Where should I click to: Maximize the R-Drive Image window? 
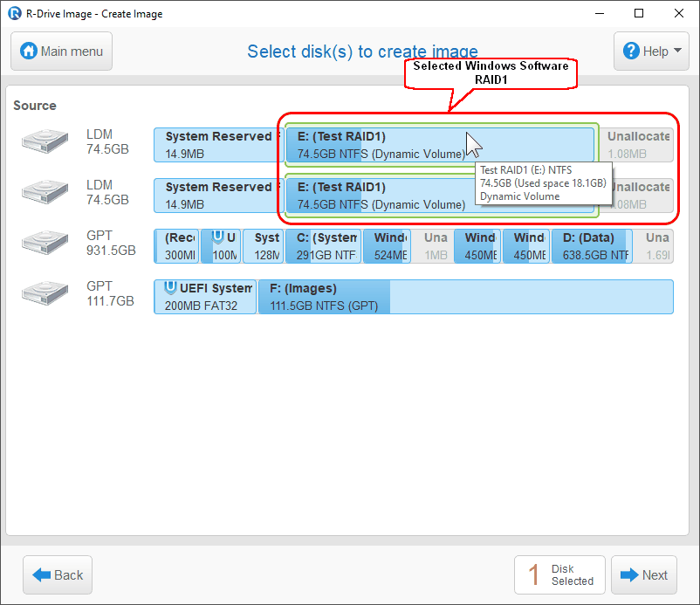tap(639, 13)
